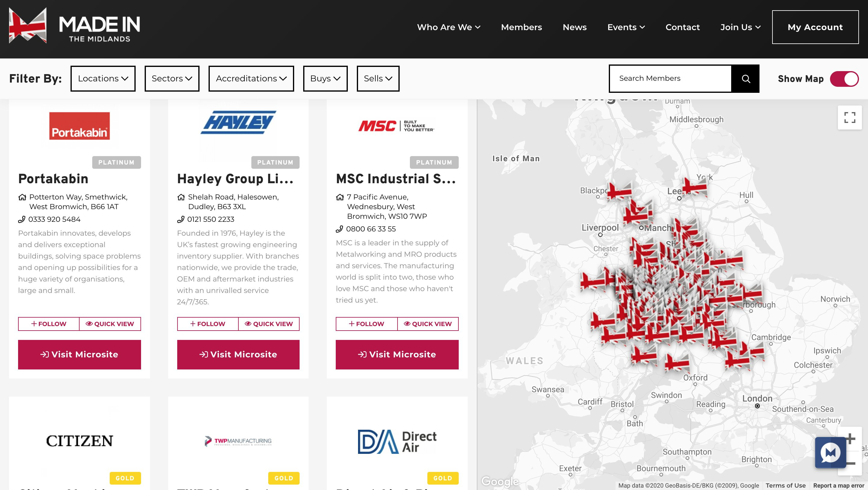
Task: Follow Hayley Group
Action: (x=208, y=324)
